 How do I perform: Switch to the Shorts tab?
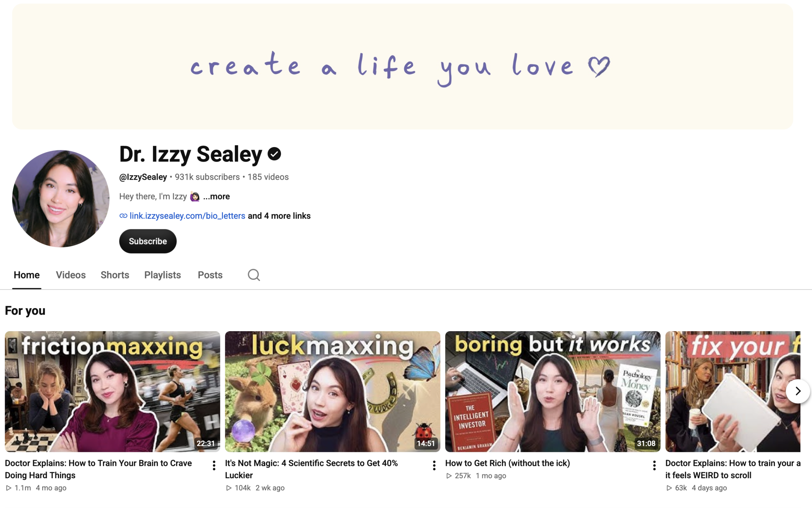[115, 275]
